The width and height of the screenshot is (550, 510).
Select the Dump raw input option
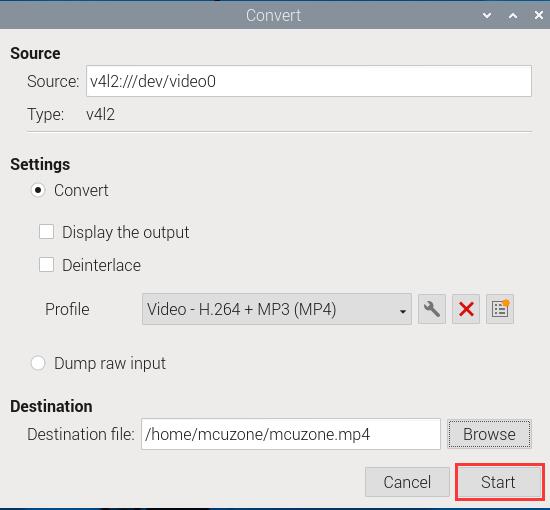38,363
